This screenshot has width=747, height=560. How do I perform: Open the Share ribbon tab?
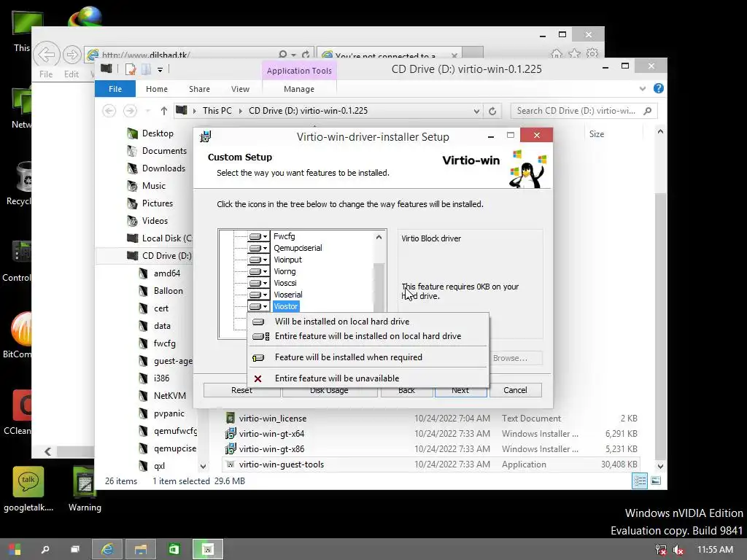click(199, 89)
